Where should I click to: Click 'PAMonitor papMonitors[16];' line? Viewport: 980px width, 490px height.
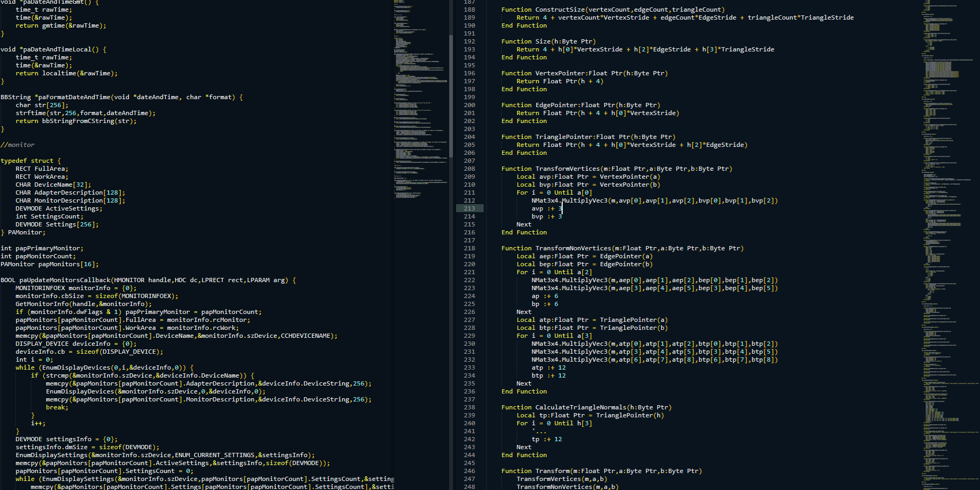(50, 264)
